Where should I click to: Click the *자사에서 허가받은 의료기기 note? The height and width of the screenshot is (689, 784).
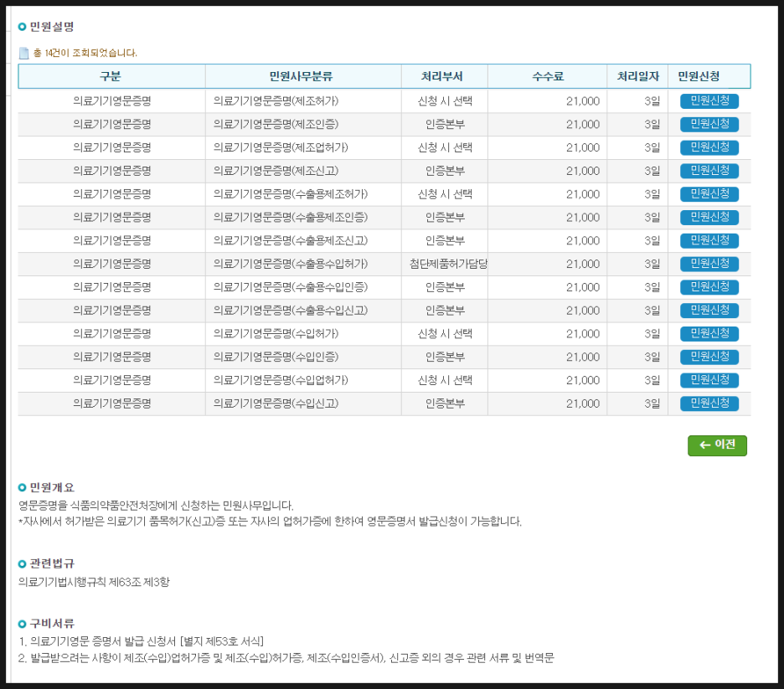[270, 522]
